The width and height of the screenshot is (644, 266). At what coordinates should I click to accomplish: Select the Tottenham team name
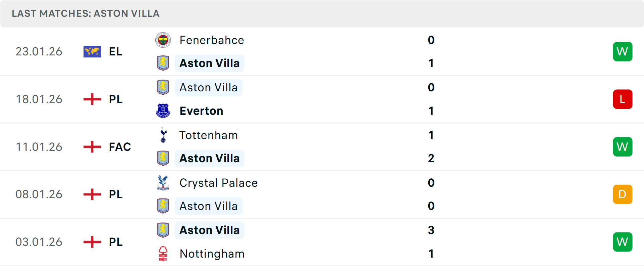click(x=208, y=135)
